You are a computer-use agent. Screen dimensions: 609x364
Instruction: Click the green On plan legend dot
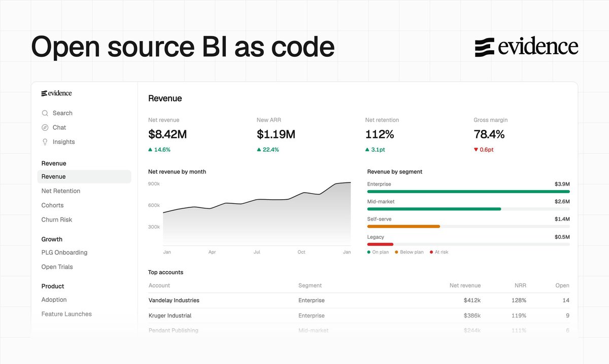click(x=369, y=252)
